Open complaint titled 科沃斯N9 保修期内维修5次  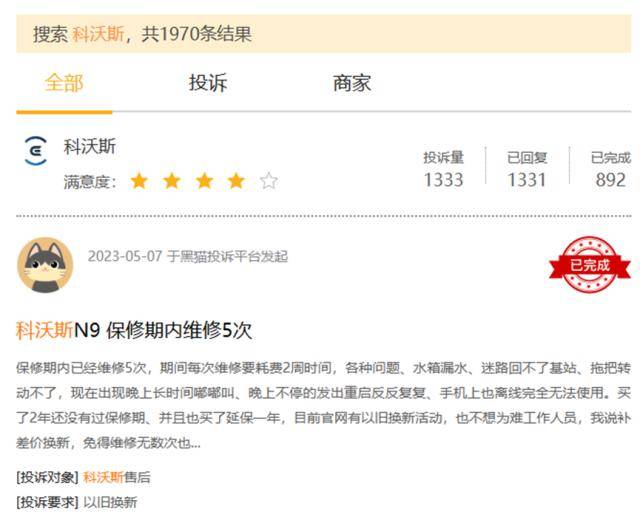(x=134, y=330)
